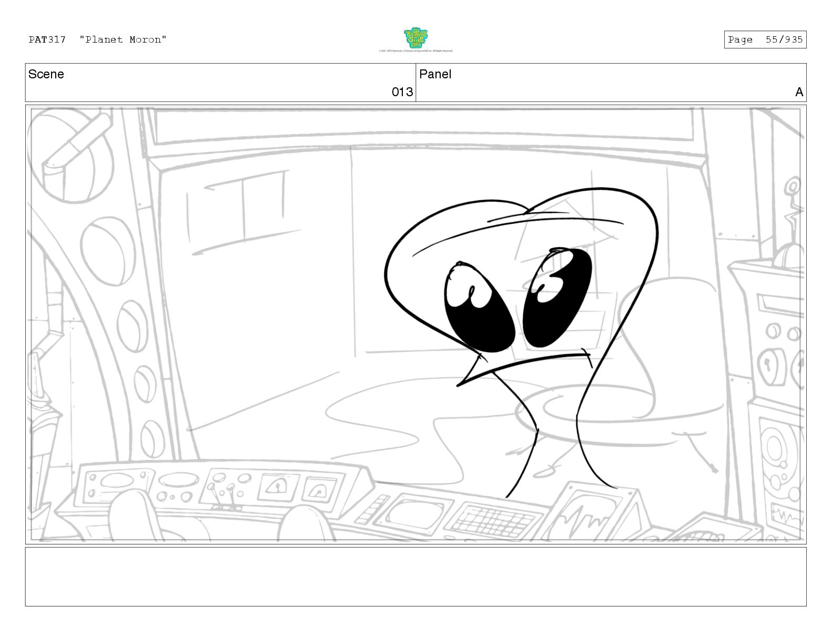Viewport: 832px width, 644px height.
Task: Click the empty notes box below panel
Action: 415,577
